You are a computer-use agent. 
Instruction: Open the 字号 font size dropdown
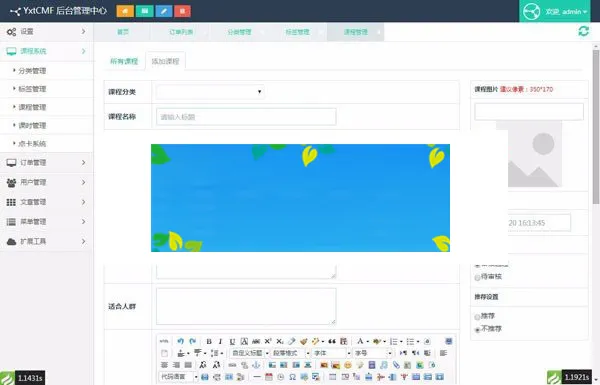[x=372, y=353]
